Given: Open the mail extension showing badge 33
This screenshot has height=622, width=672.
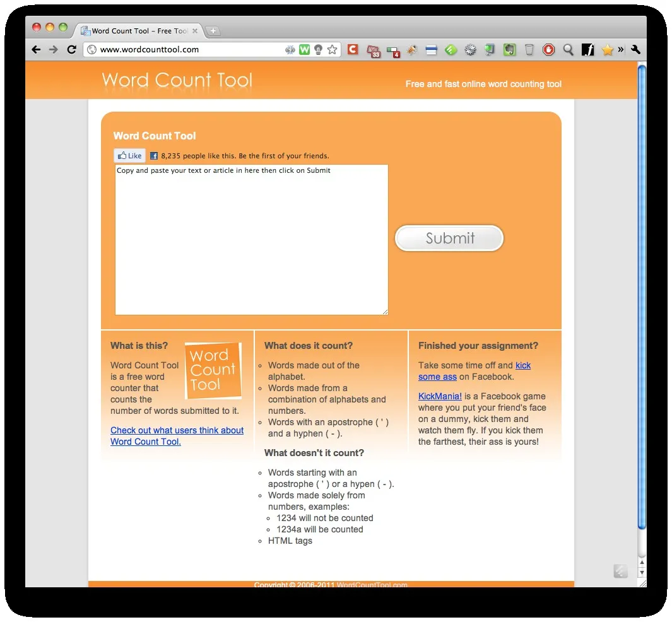Looking at the screenshot, I should [374, 51].
